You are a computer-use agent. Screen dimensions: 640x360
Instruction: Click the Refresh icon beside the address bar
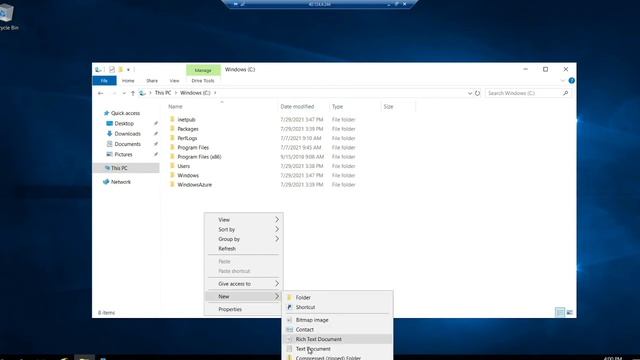(477, 93)
